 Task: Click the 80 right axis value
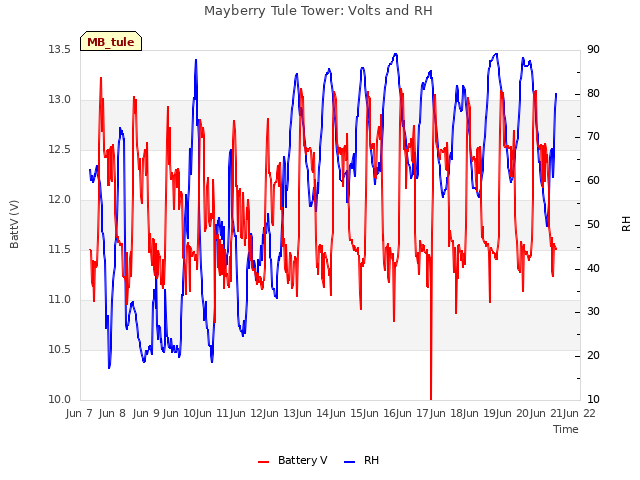click(593, 93)
